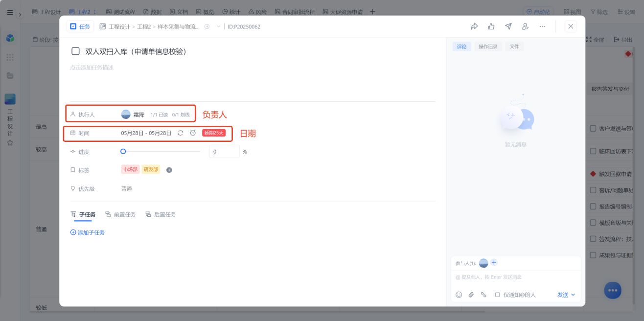Click the progress slider handle
The height and width of the screenshot is (321, 644).
coord(123,151)
